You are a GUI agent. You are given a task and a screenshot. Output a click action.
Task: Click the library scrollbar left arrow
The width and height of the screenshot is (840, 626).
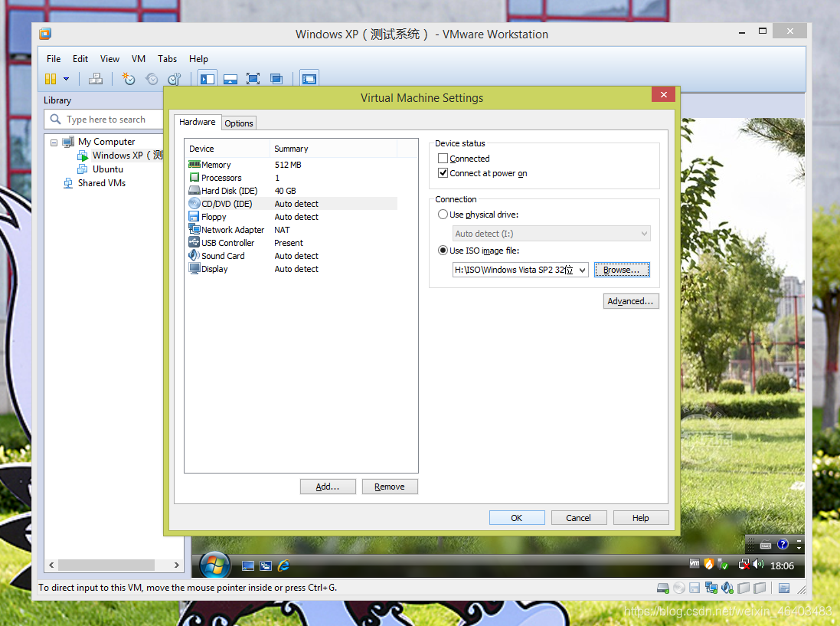[x=51, y=565]
